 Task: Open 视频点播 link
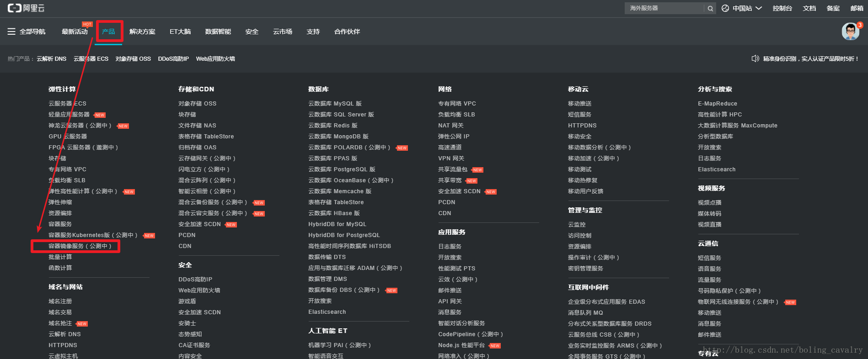(710, 203)
